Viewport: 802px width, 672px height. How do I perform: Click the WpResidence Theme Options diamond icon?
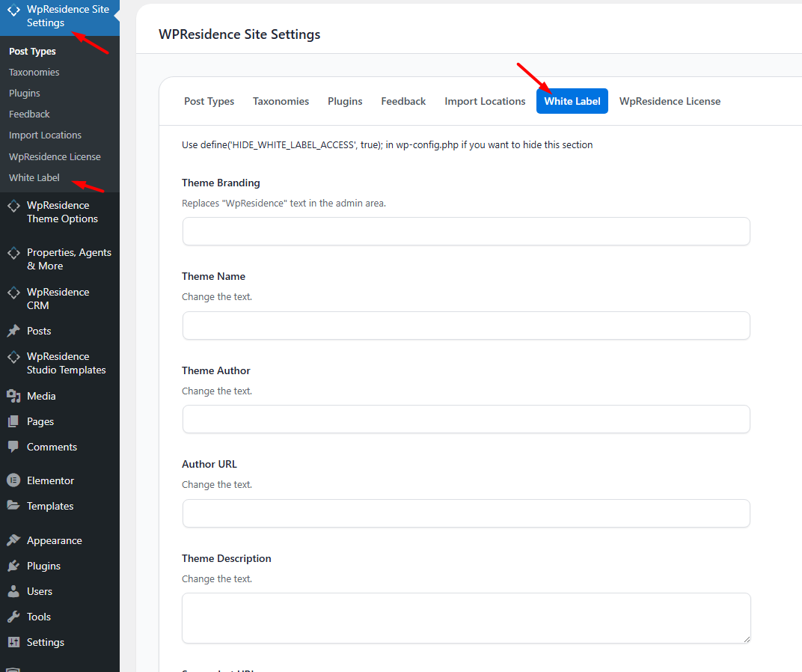click(x=13, y=206)
